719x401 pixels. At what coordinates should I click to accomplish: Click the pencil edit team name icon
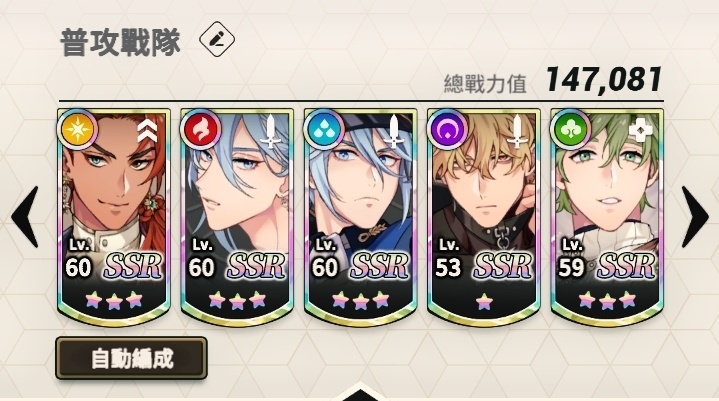coord(217,39)
